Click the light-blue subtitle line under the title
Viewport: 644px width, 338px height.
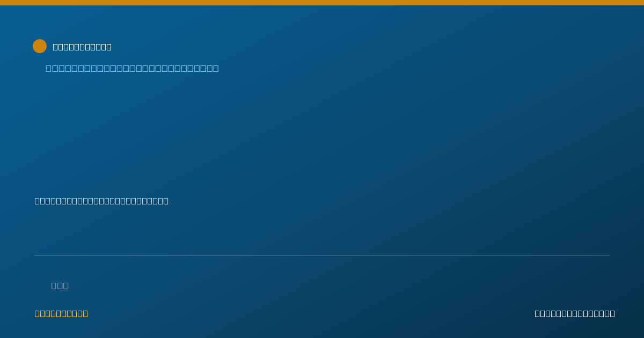click(x=132, y=68)
